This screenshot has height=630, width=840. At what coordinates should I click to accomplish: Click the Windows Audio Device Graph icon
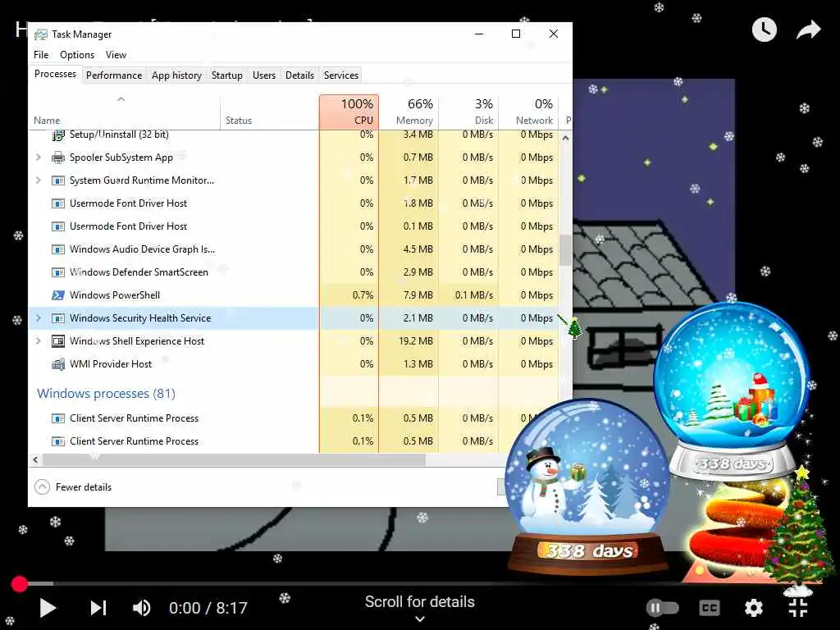click(58, 249)
